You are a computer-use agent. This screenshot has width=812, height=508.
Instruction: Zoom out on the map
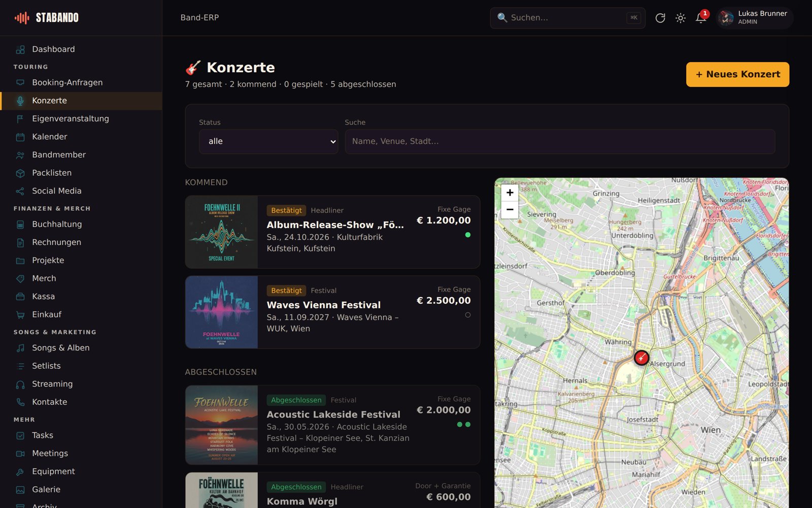(510, 209)
